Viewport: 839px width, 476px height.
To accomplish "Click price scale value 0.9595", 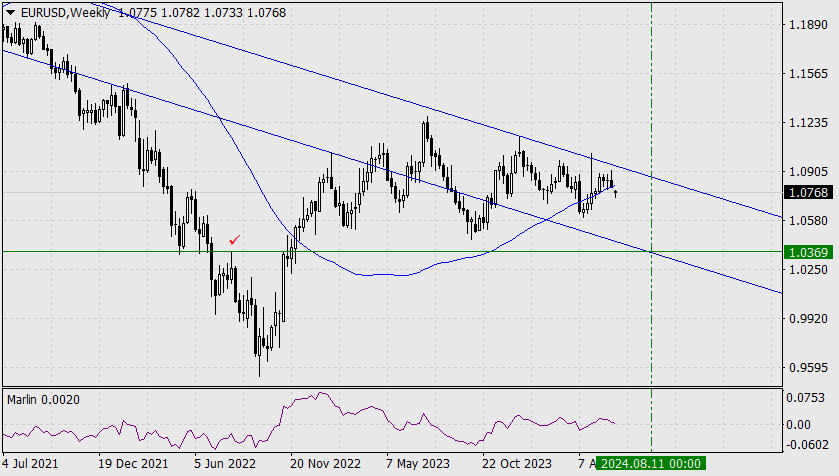I will pos(809,368).
